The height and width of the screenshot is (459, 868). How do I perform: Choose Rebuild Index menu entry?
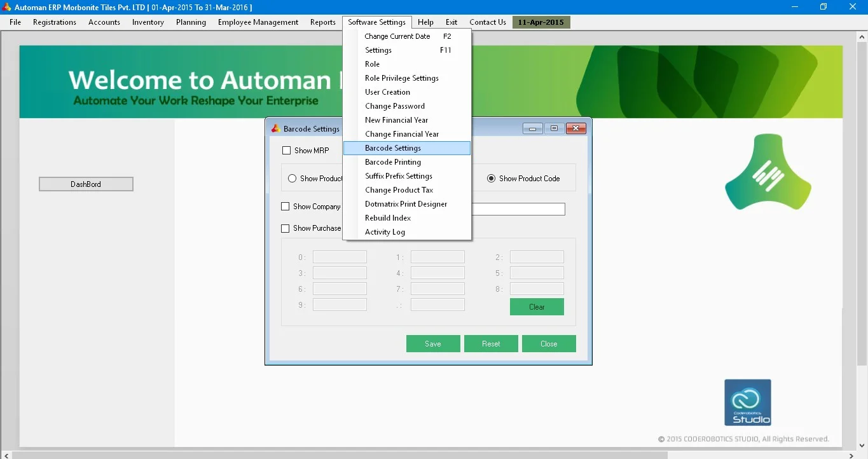point(407,218)
